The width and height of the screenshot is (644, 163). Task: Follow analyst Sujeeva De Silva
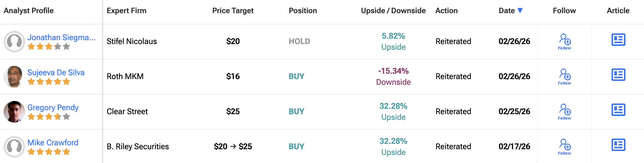pos(564,76)
